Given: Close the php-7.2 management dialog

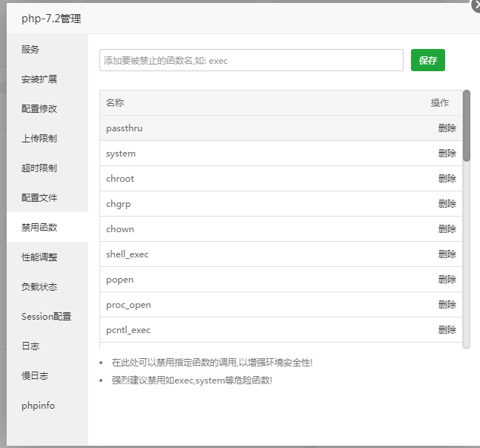Looking at the screenshot, I should pyautogui.click(x=476, y=6).
